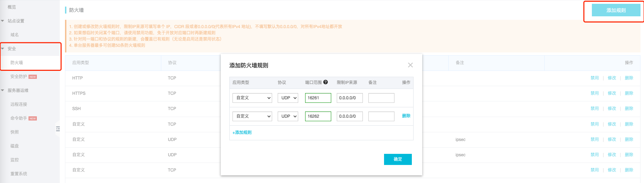Click the HTTPS application type cell
Screen dimensions: 644x183
79,93
